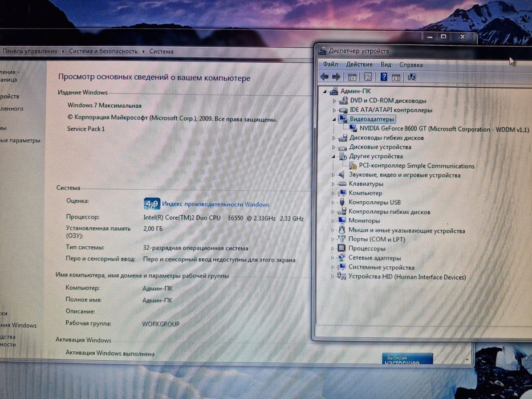Image resolution: width=532 pixels, height=399 pixels.
Task: Click Система in the breadcrumb path
Action: 161,51
